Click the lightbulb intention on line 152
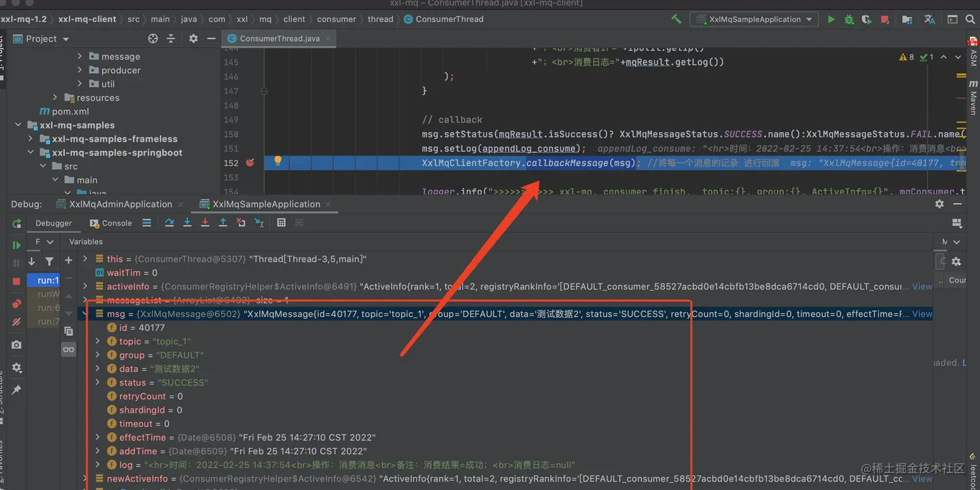 (278, 161)
